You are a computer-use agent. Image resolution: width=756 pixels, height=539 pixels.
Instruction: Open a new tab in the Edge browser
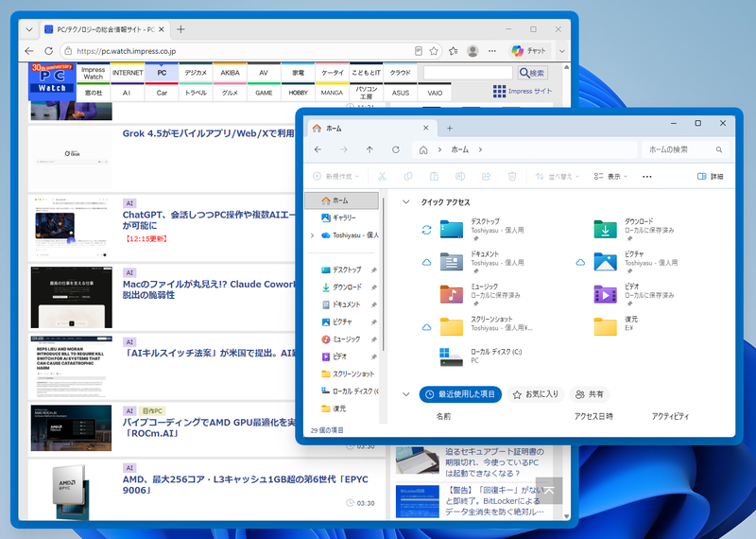[180, 29]
